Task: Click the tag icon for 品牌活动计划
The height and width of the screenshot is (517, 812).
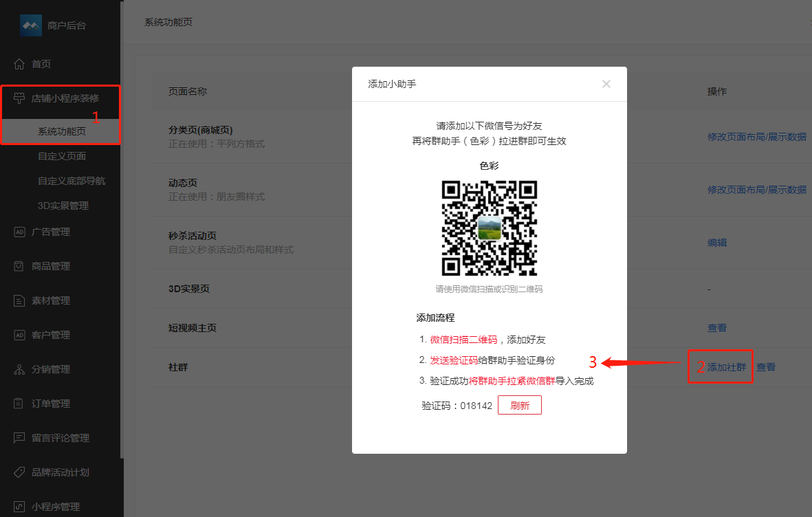Action: [19, 472]
